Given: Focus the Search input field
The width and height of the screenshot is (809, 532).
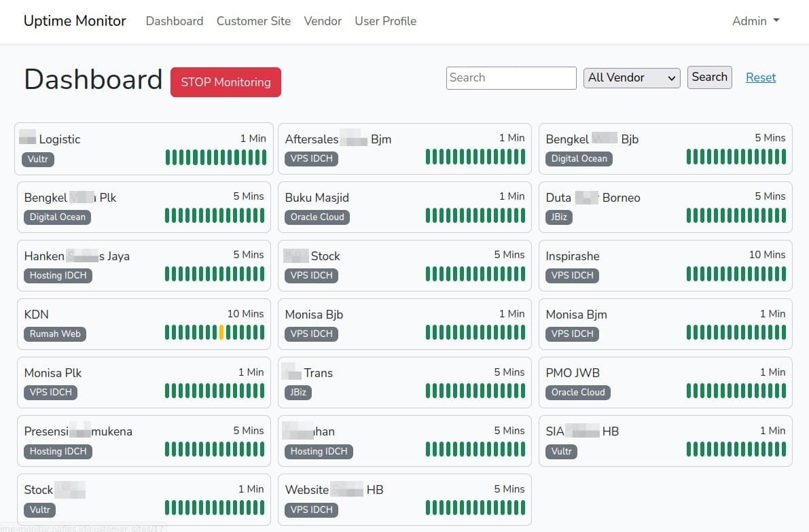Looking at the screenshot, I should click(511, 78).
